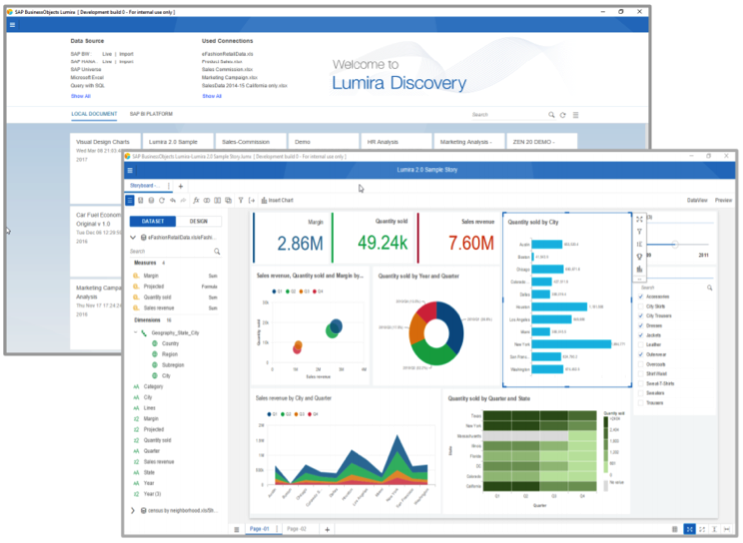Uncheck the City Trousers checkbox
Screen dimensions: 743x543
click(x=641, y=316)
